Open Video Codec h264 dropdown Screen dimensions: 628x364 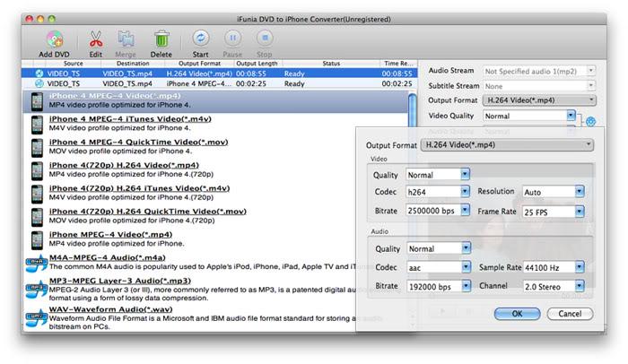pyautogui.click(x=438, y=192)
